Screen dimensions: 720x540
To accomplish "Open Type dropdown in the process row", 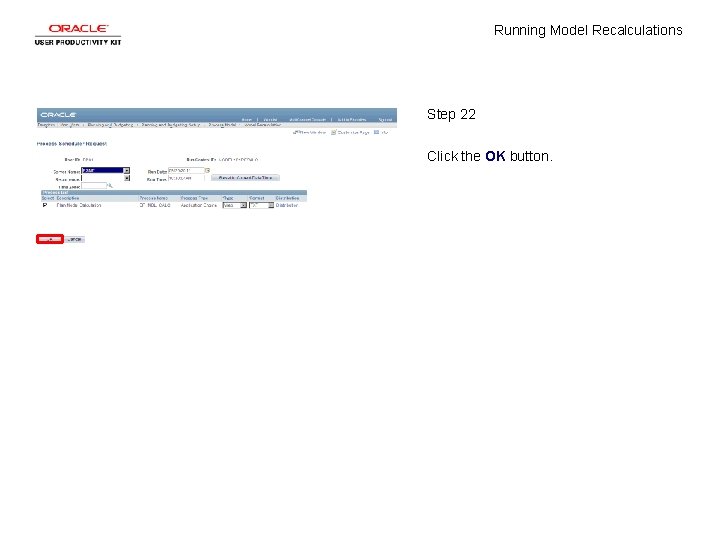I will pyautogui.click(x=235, y=205).
